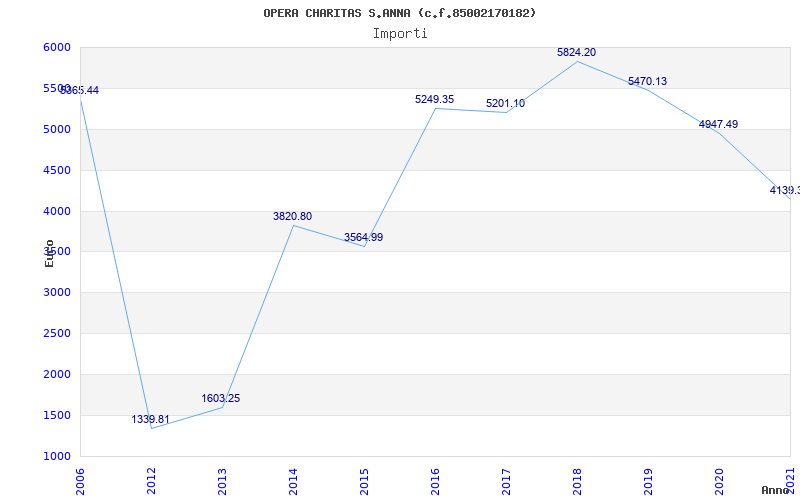Select the 5249.35 data label
Screen dimensions: 800x500
click(434, 99)
